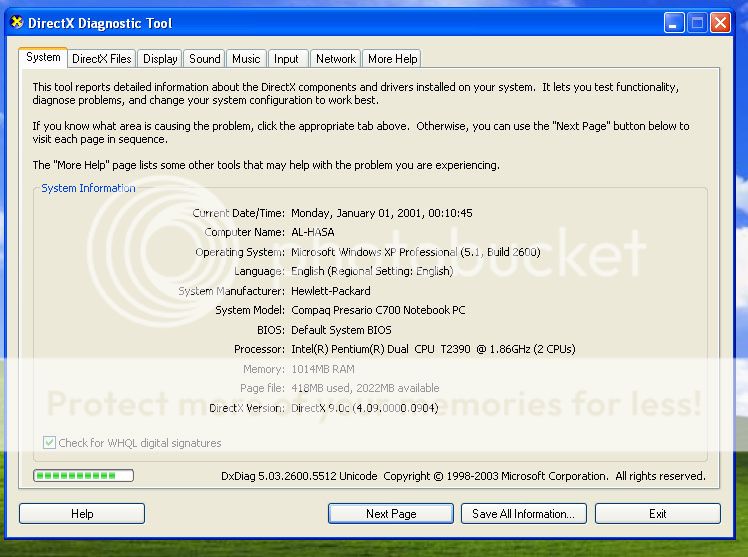Click the Intel Pentium Dual T2390 processor value
The image size is (748, 557).
point(433,349)
